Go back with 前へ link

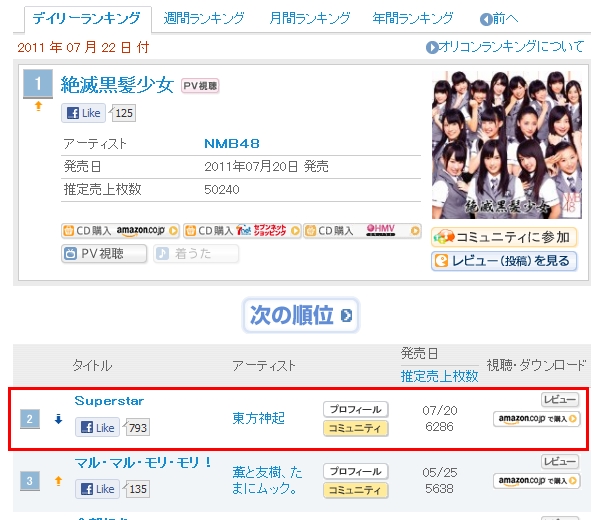(499, 19)
